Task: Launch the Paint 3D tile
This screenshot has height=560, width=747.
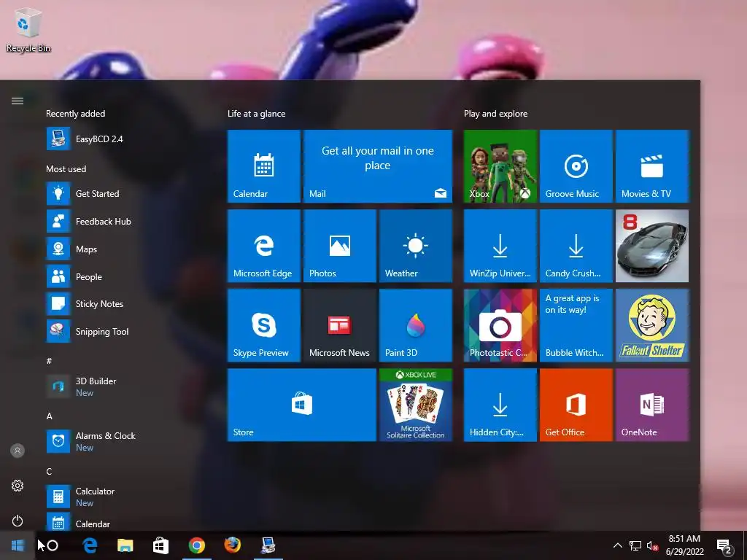Action: click(x=415, y=325)
